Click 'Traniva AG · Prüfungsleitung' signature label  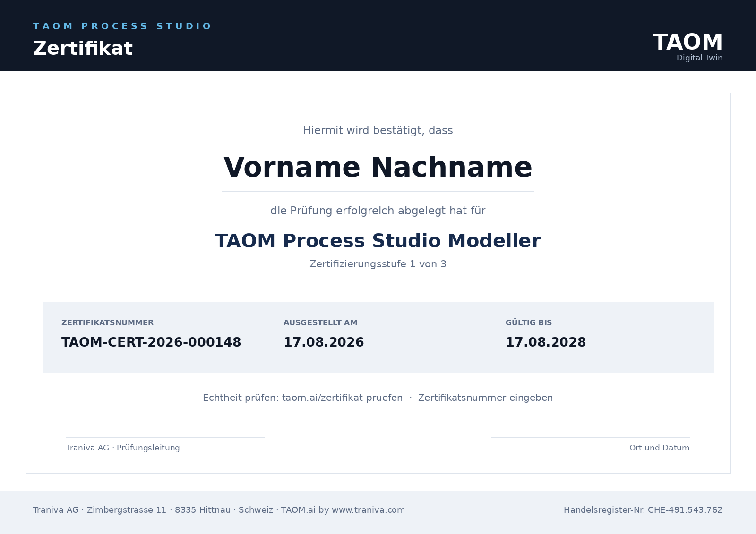(x=123, y=448)
